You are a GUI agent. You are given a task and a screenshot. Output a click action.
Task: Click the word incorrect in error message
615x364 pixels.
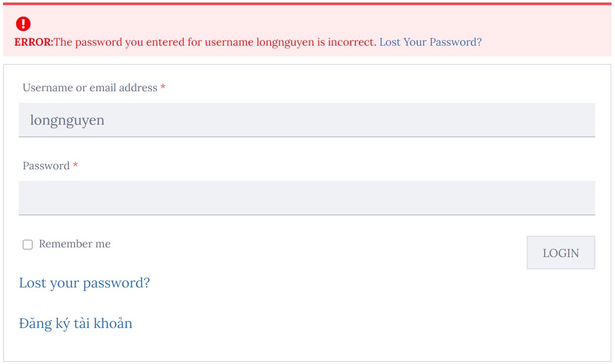click(352, 42)
